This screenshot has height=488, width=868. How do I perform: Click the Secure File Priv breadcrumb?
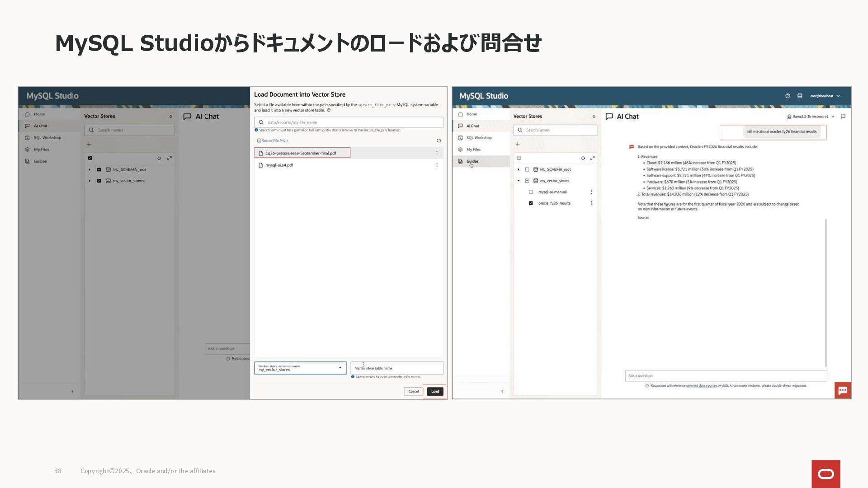point(274,141)
